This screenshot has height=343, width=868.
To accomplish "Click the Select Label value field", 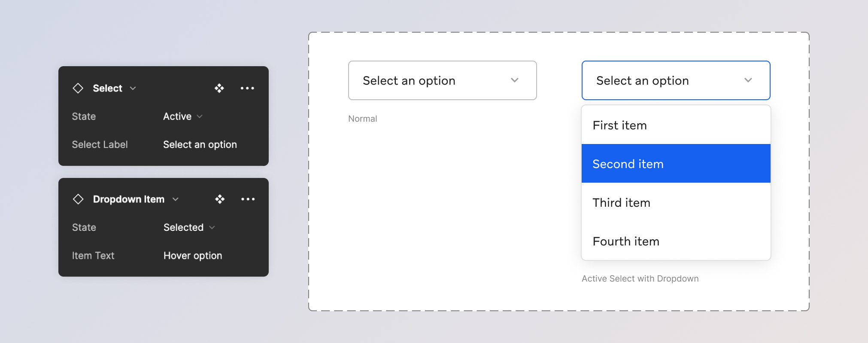I will coord(200,144).
